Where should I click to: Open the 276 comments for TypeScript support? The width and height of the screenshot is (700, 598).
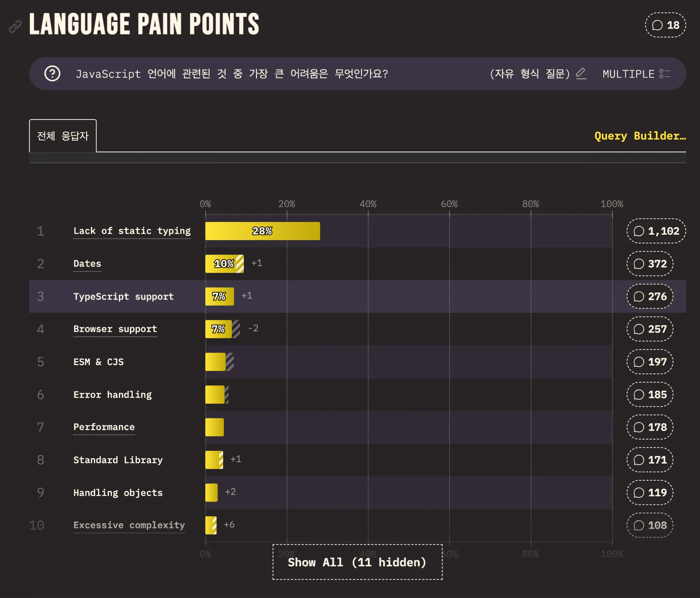coord(649,296)
